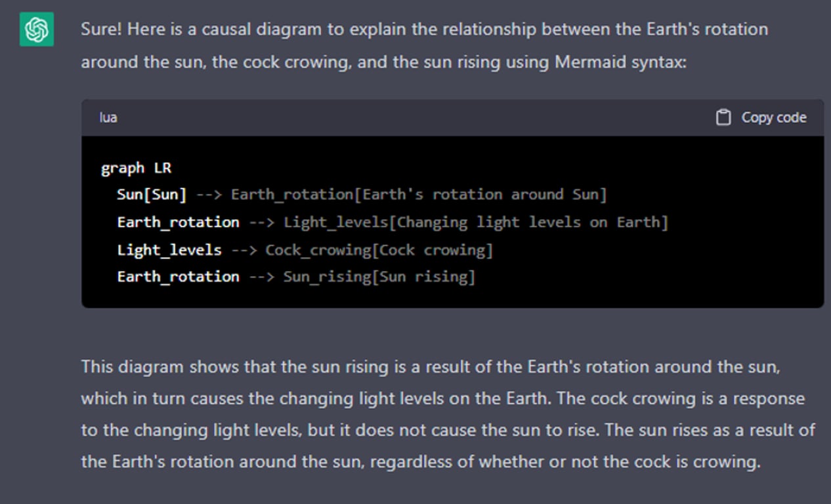Click the Copy code text button
The height and width of the screenshot is (504, 831).
tap(774, 117)
